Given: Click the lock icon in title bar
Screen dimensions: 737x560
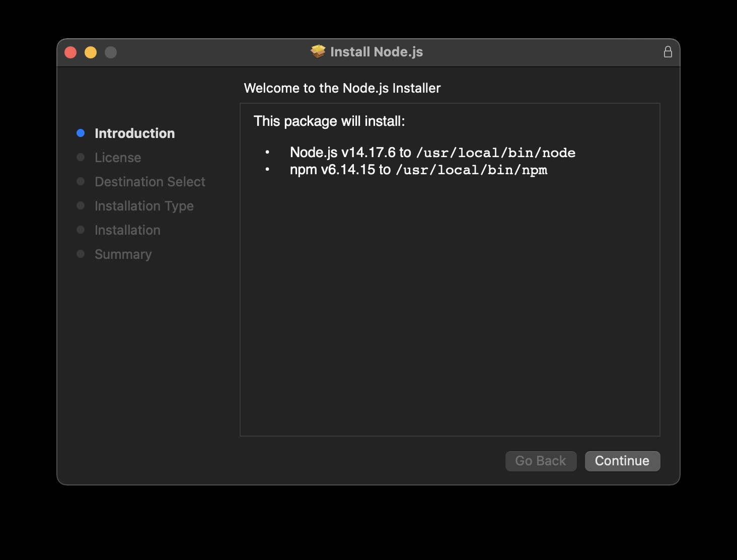Looking at the screenshot, I should click(x=668, y=52).
